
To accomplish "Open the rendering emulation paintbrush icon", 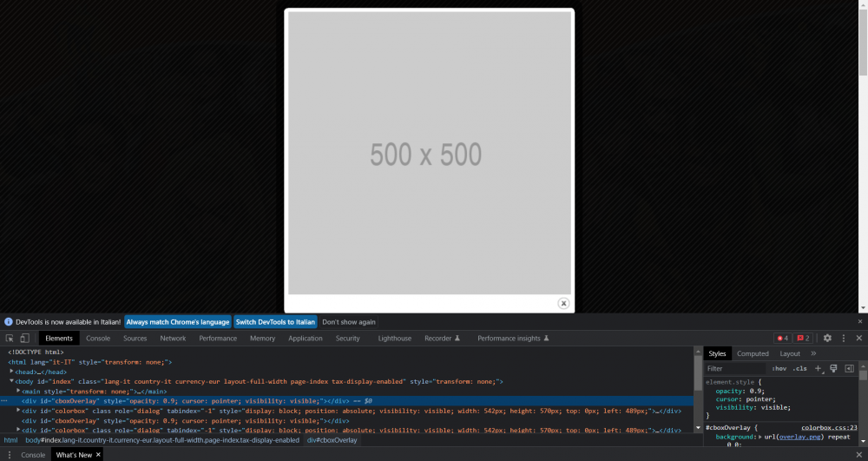I will pyautogui.click(x=833, y=369).
